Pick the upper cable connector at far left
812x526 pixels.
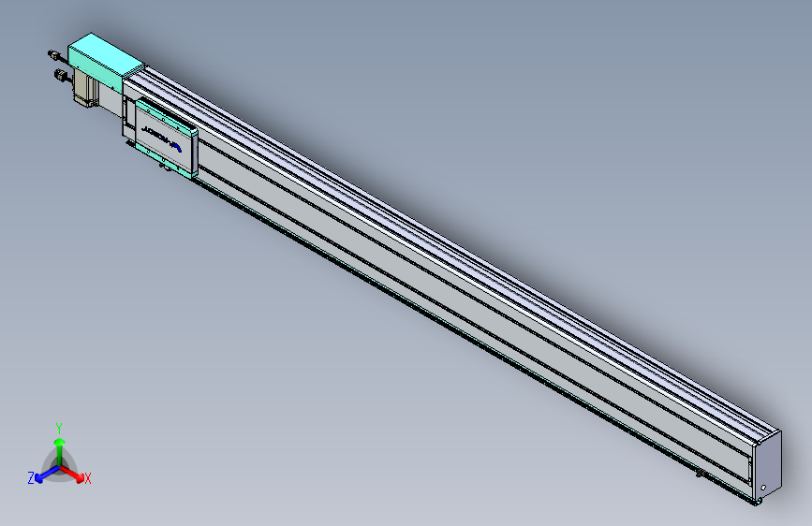point(54,54)
